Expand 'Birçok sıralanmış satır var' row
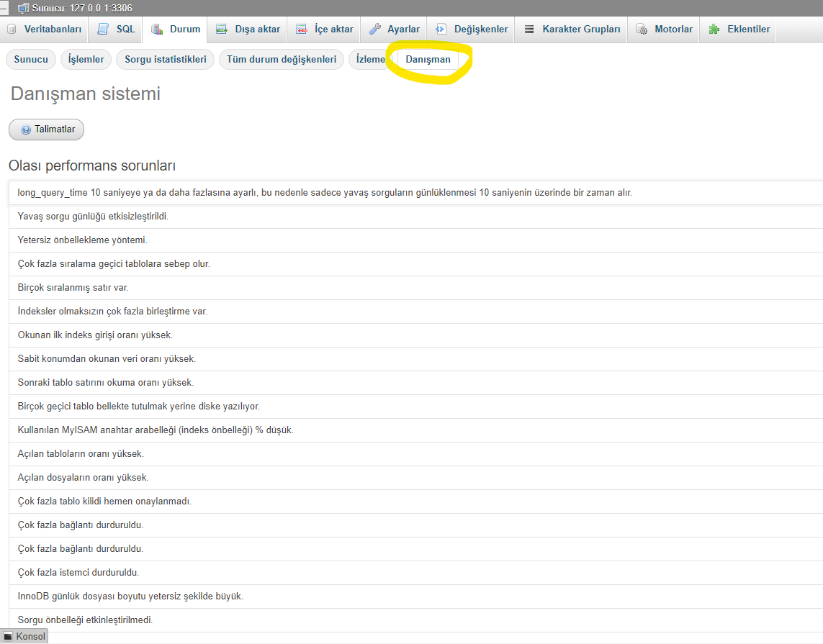The width and height of the screenshot is (823, 644). [415, 287]
